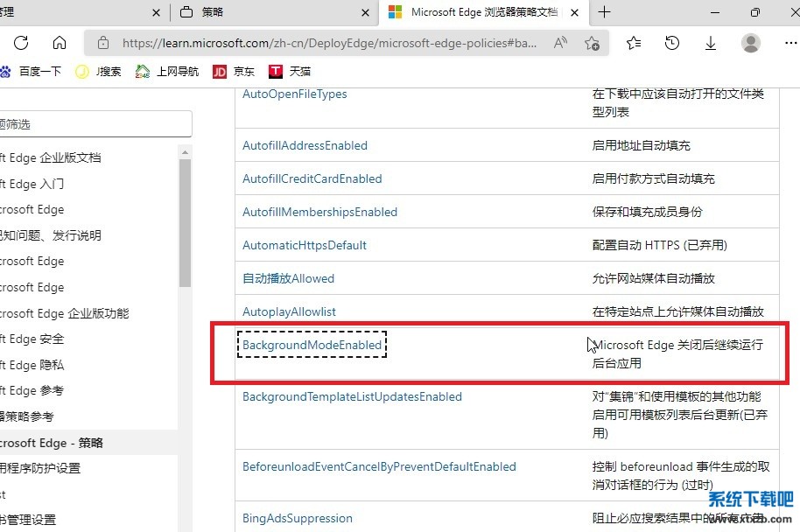Open browsing history panel
The image size is (800, 532).
[x=672, y=43]
